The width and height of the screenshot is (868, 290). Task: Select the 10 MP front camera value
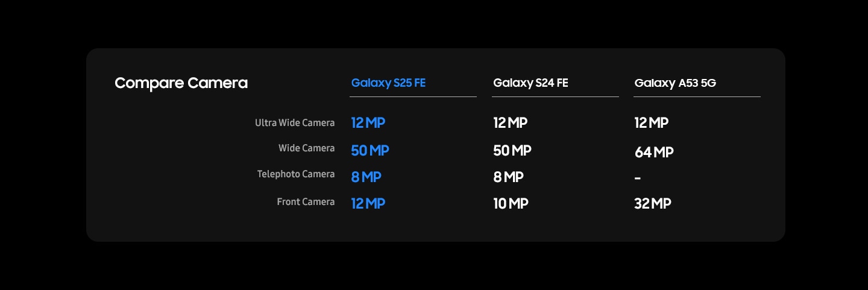(511, 204)
